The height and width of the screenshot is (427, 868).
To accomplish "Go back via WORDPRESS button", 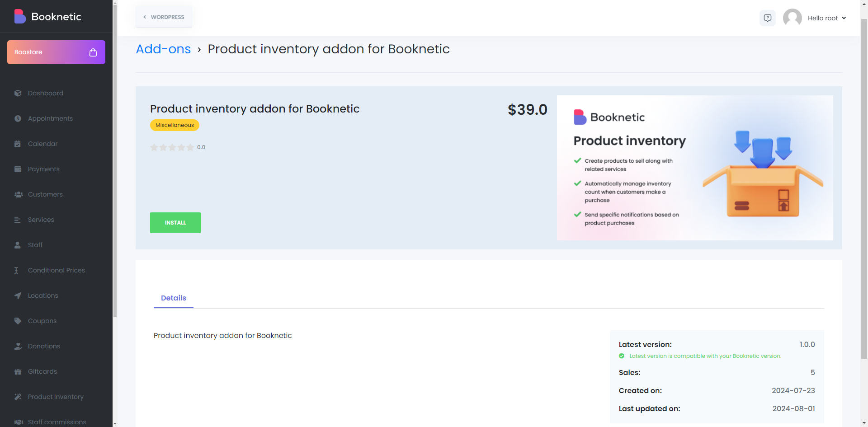I will (164, 17).
